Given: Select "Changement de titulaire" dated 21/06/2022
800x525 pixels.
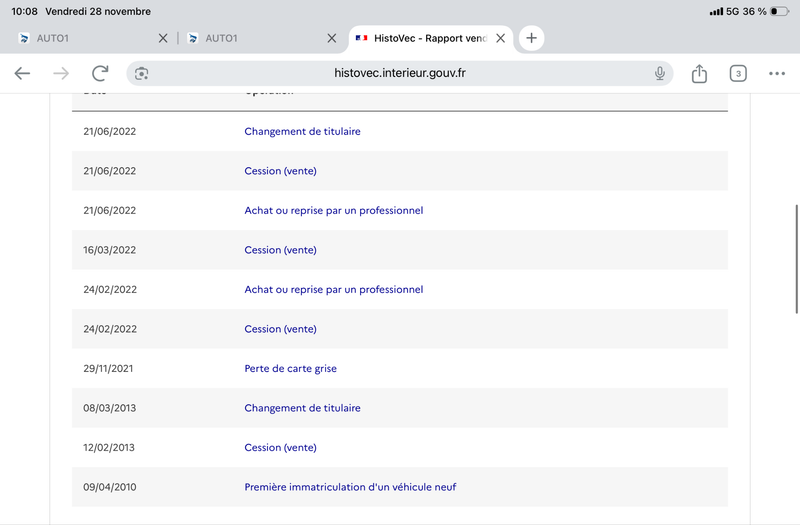Looking at the screenshot, I should [x=302, y=132].
